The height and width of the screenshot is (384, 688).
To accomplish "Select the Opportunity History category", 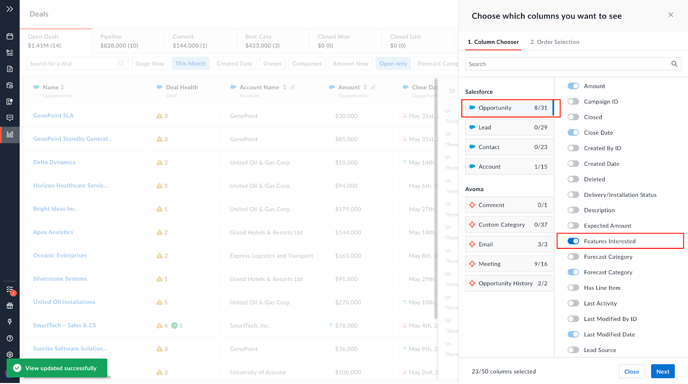I will click(509, 284).
